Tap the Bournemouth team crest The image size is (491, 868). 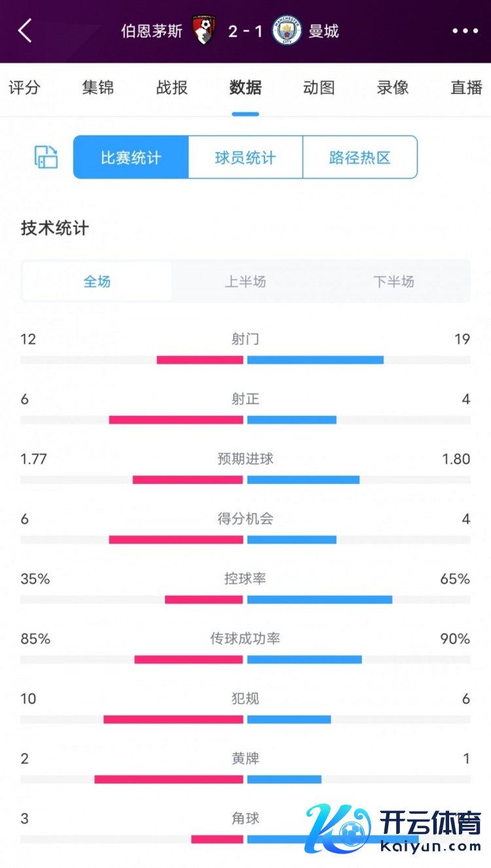pyautogui.click(x=204, y=31)
